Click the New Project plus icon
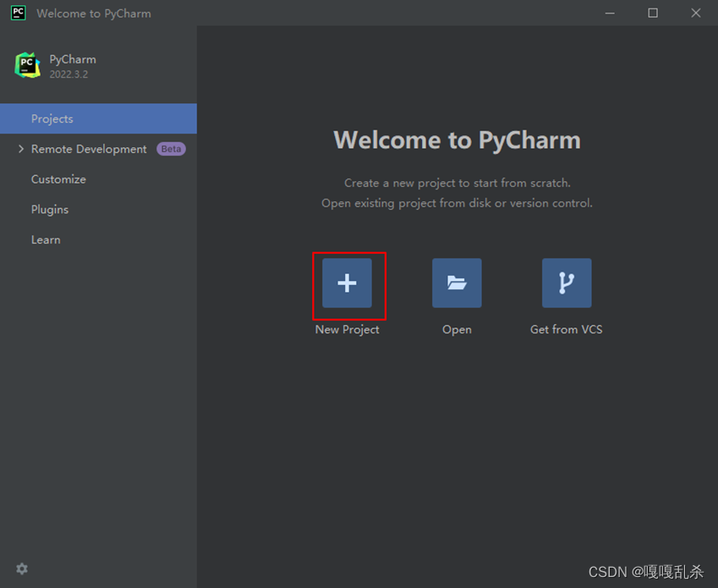Image resolution: width=718 pixels, height=588 pixels. click(347, 283)
